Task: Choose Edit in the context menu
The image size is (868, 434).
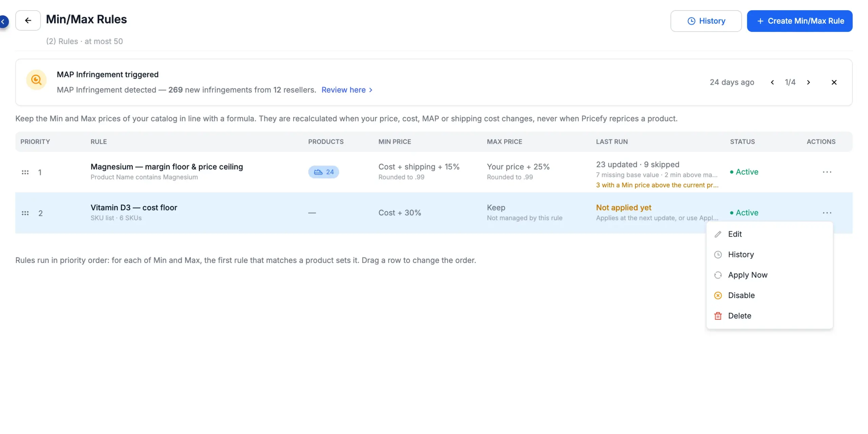Action: [x=769, y=234]
